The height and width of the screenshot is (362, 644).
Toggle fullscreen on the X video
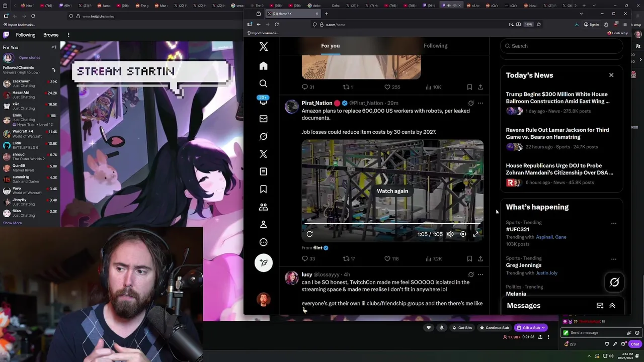point(476,234)
